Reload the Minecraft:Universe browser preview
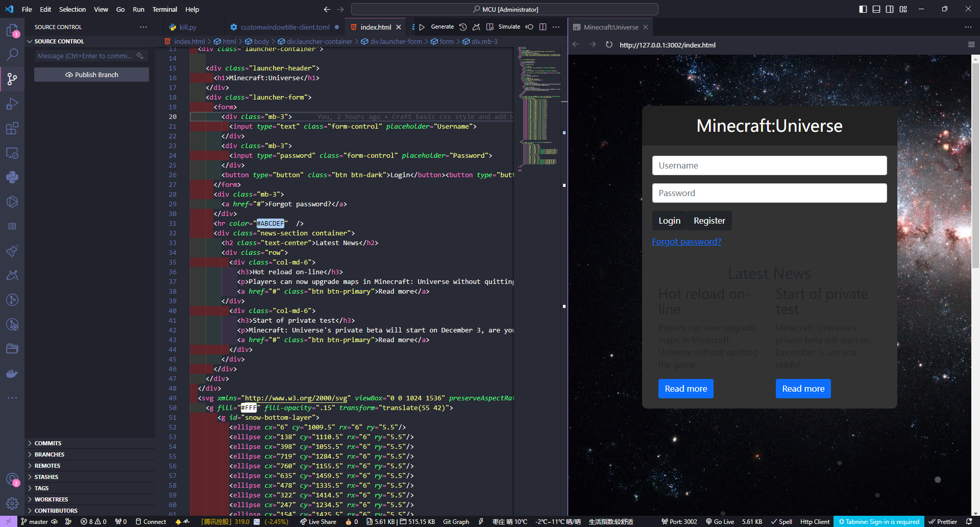 pyautogui.click(x=609, y=45)
